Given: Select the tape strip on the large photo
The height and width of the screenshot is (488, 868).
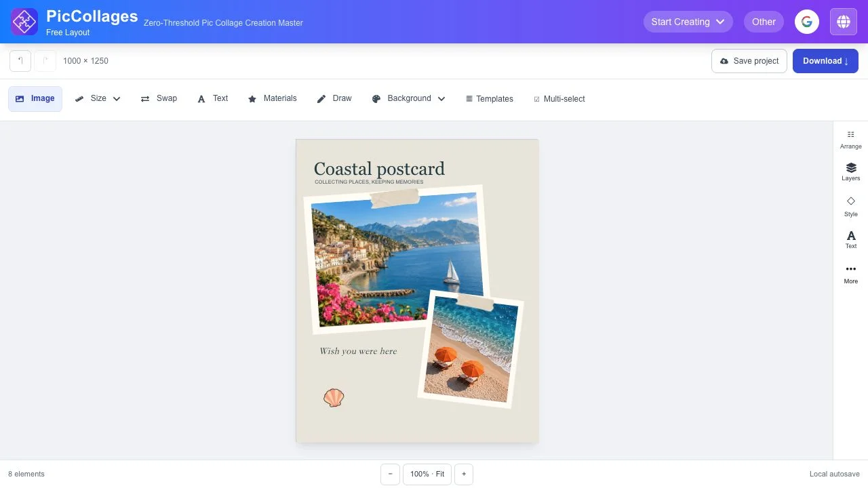Looking at the screenshot, I should coord(395,198).
